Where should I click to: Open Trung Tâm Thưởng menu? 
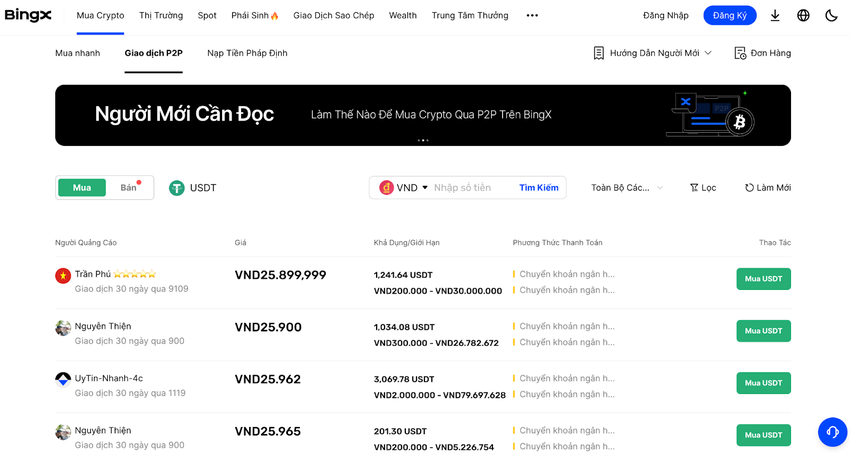[470, 15]
